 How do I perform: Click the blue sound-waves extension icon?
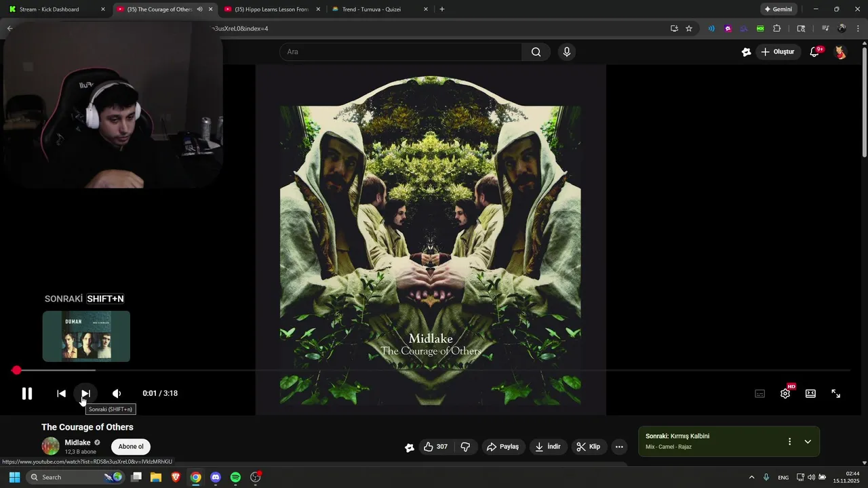coord(711,28)
